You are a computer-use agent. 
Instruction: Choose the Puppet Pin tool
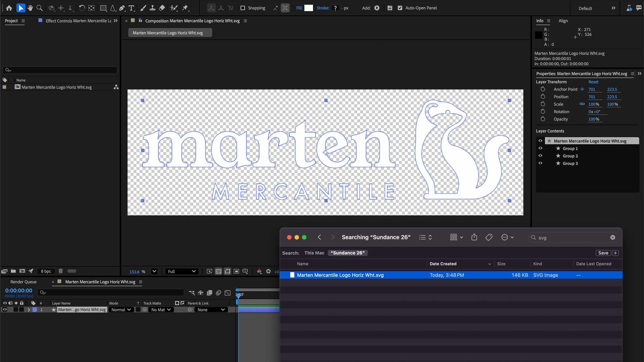tap(185, 8)
